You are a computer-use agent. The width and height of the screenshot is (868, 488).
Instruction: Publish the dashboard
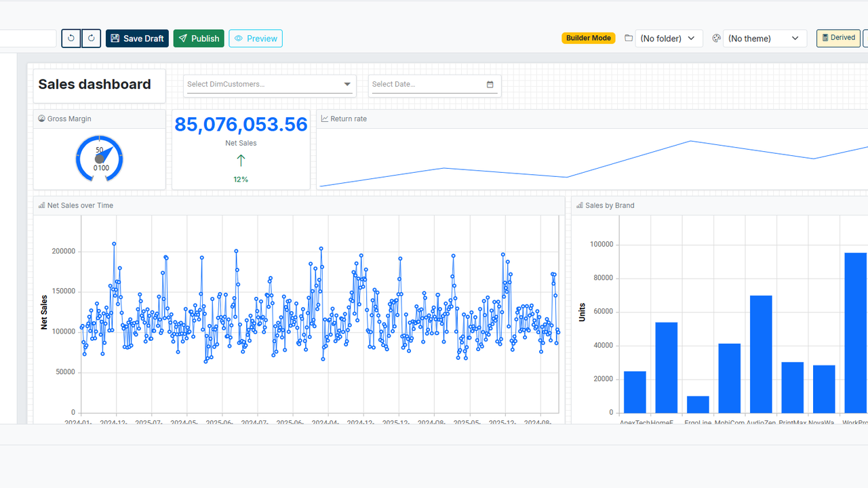tap(199, 39)
